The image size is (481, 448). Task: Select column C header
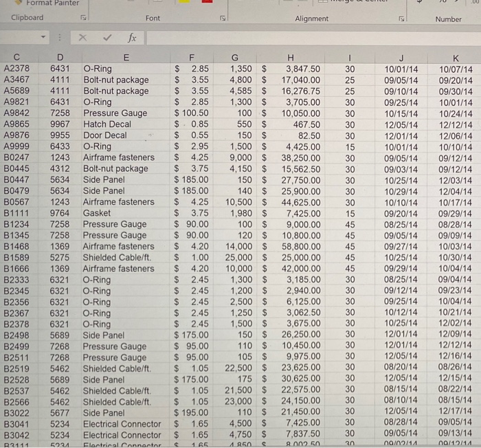(16, 57)
